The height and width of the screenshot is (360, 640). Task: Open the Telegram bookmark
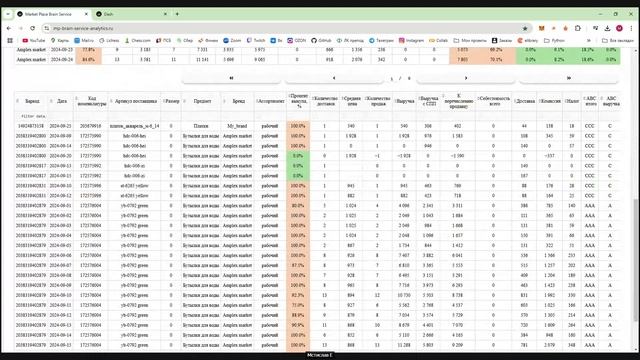[x=381, y=40]
